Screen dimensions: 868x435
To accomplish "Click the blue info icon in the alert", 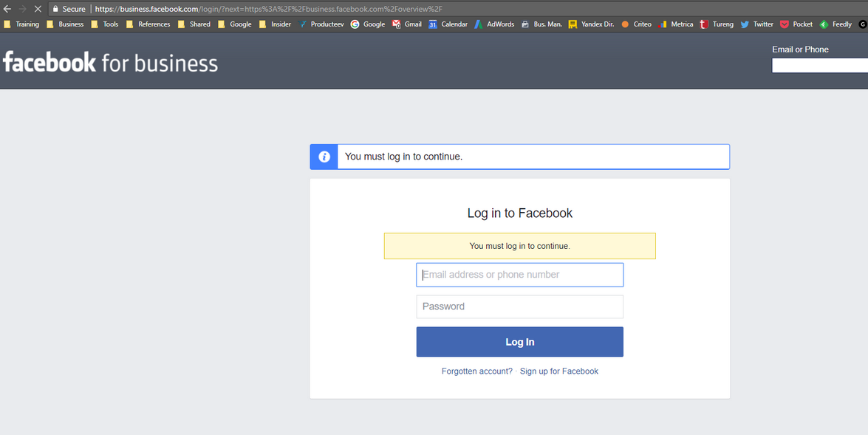I will click(324, 157).
